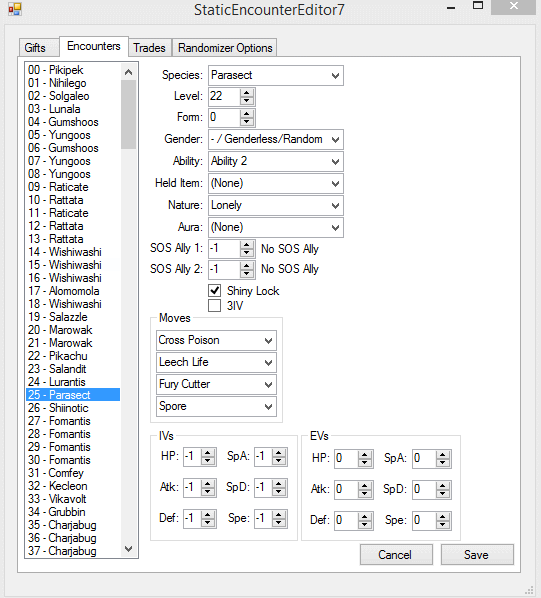Increase the Atk EV with up arrow

coord(364,485)
